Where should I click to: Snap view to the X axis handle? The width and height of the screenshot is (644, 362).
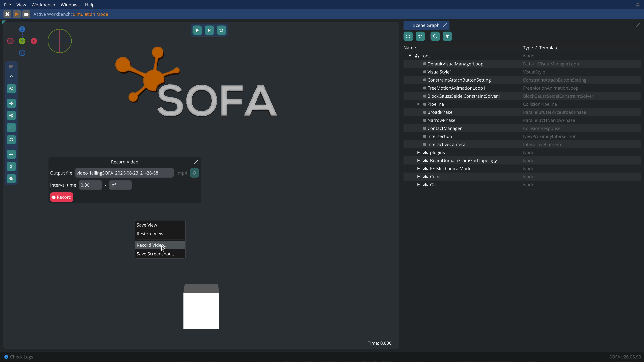(x=34, y=41)
